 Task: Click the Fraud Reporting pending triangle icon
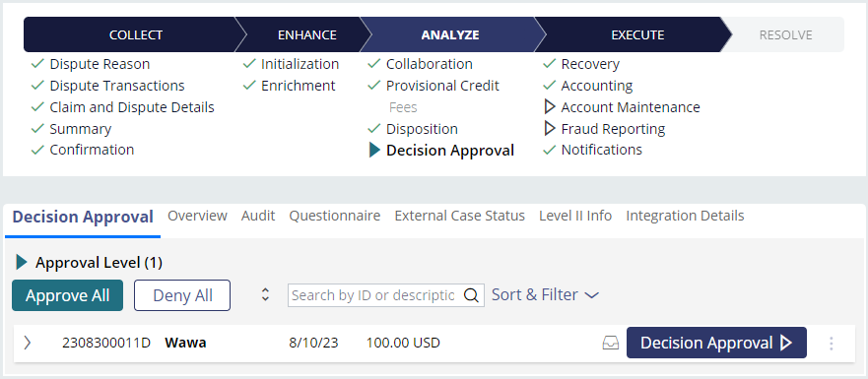tap(550, 128)
